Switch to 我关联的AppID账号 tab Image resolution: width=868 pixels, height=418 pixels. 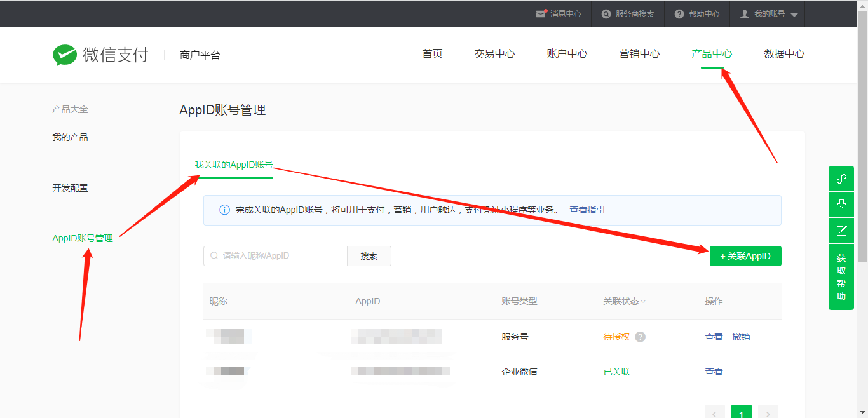(234, 165)
